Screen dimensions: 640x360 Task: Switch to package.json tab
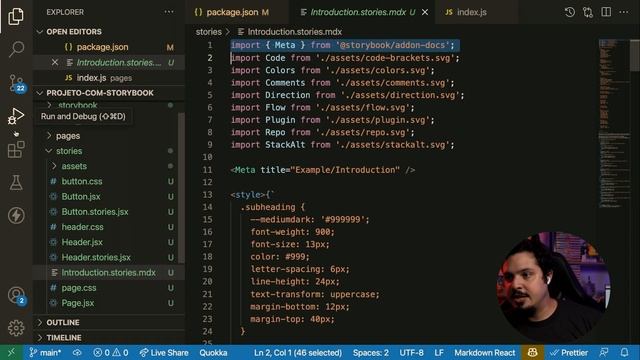pos(232,12)
